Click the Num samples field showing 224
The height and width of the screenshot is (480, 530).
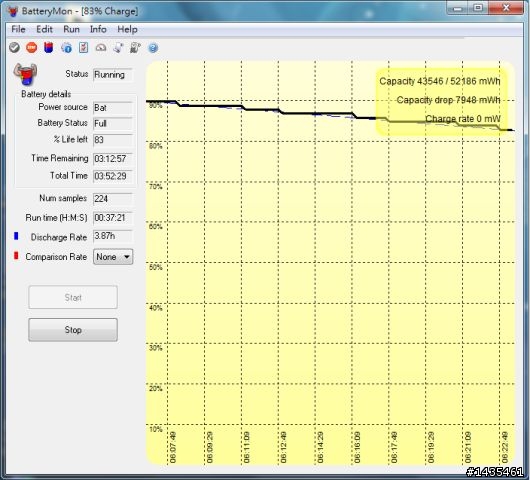pyautogui.click(x=113, y=199)
